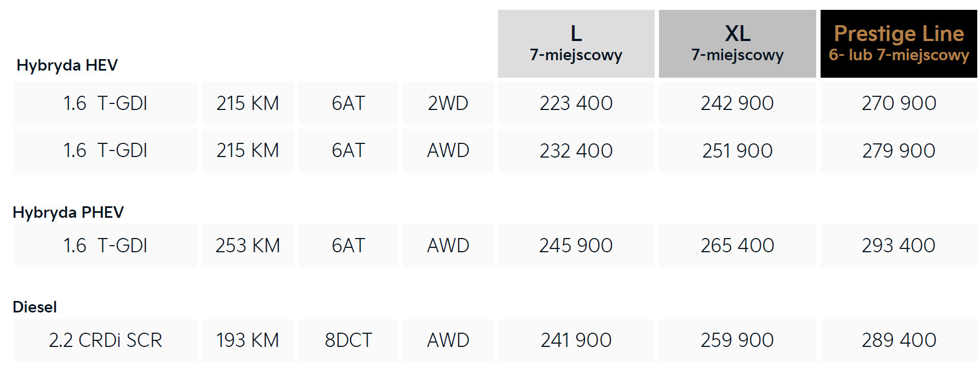Select the XL 7-miejscowy column header

[x=737, y=44]
